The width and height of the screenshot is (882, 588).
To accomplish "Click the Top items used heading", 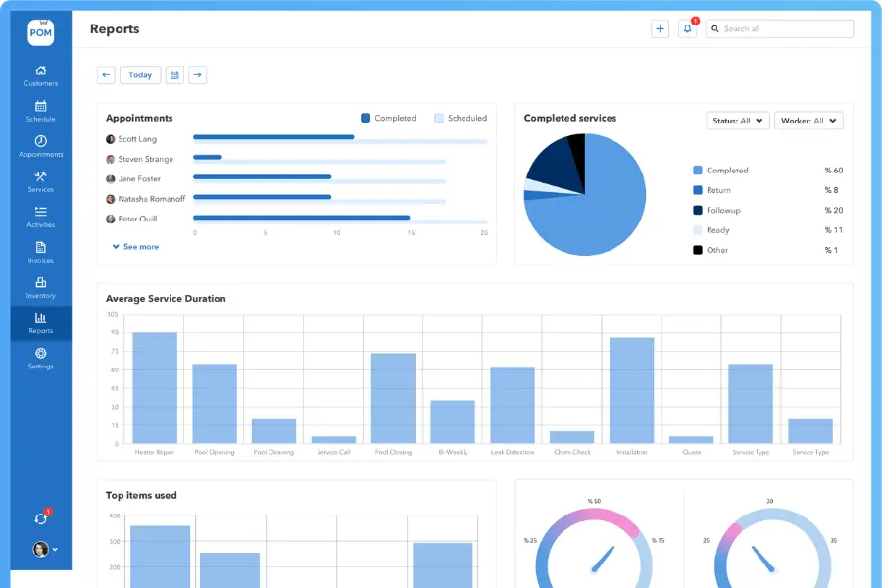I will tap(141, 495).
